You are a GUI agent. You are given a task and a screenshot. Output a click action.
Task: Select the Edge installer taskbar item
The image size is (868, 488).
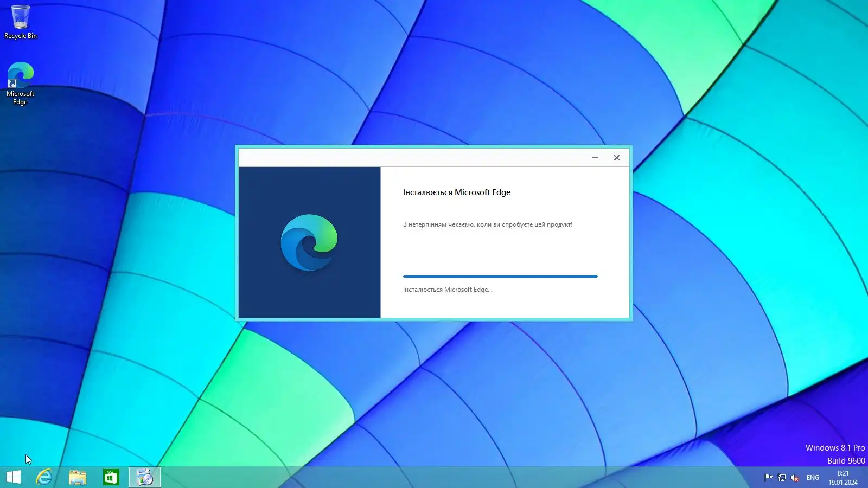(x=145, y=477)
